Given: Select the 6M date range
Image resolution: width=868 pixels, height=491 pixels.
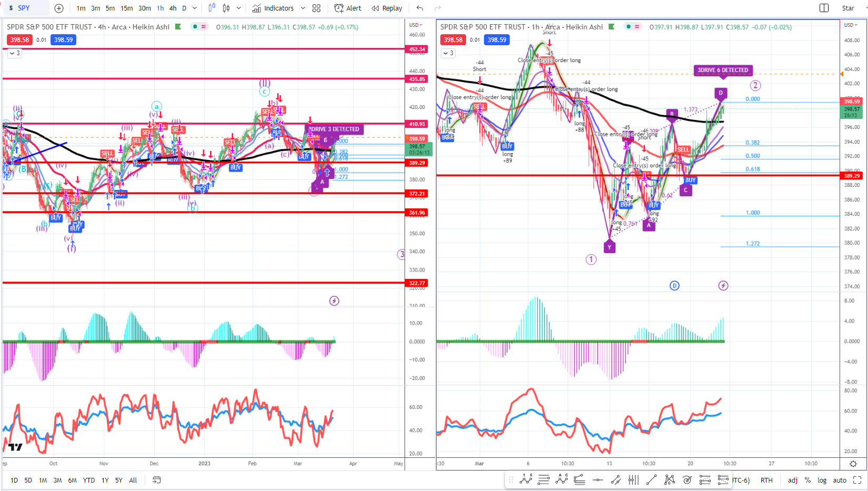Looking at the screenshot, I should pos(73,480).
